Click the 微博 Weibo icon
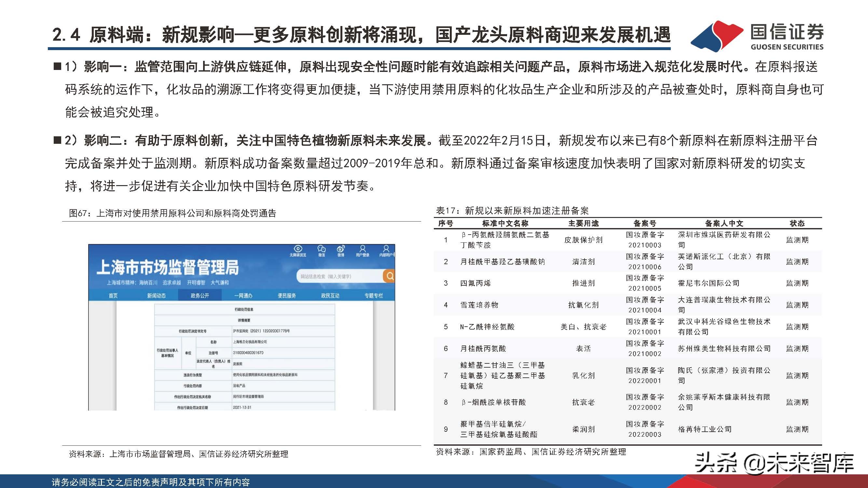Viewport: 868px width, 488px height. pos(341,249)
